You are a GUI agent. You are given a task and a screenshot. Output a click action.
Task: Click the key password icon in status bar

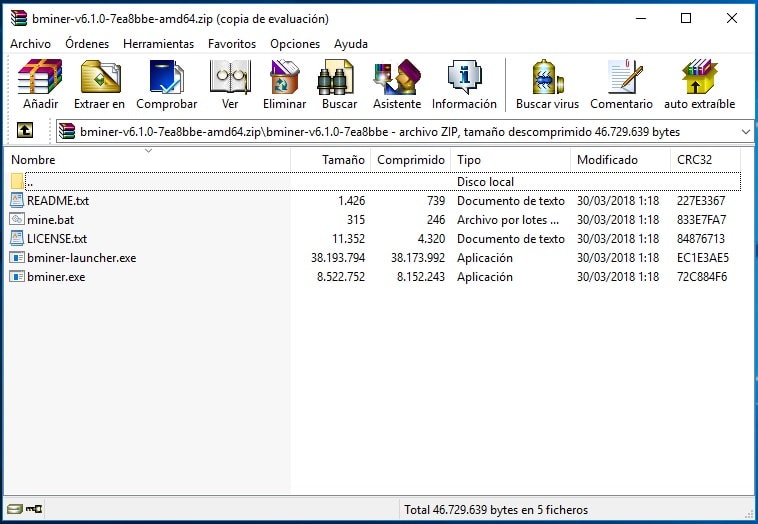34,509
